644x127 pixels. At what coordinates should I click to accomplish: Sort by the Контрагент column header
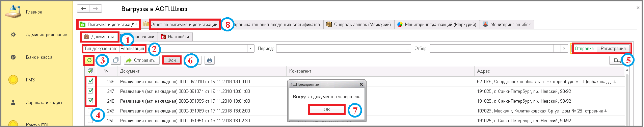coord(380,71)
